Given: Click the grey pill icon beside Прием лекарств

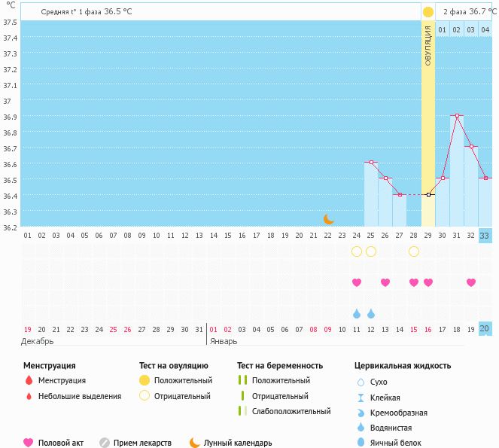Looking at the screenshot, I should pos(105,443).
